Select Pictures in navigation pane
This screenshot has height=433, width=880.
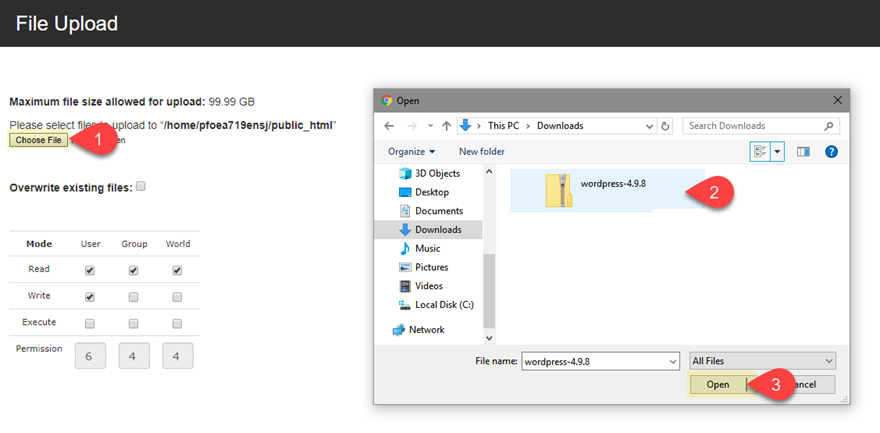[423, 268]
